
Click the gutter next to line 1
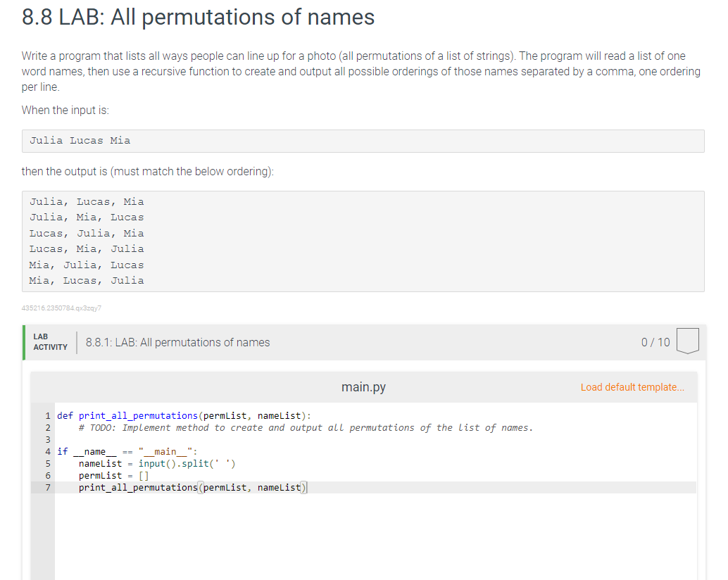47,415
